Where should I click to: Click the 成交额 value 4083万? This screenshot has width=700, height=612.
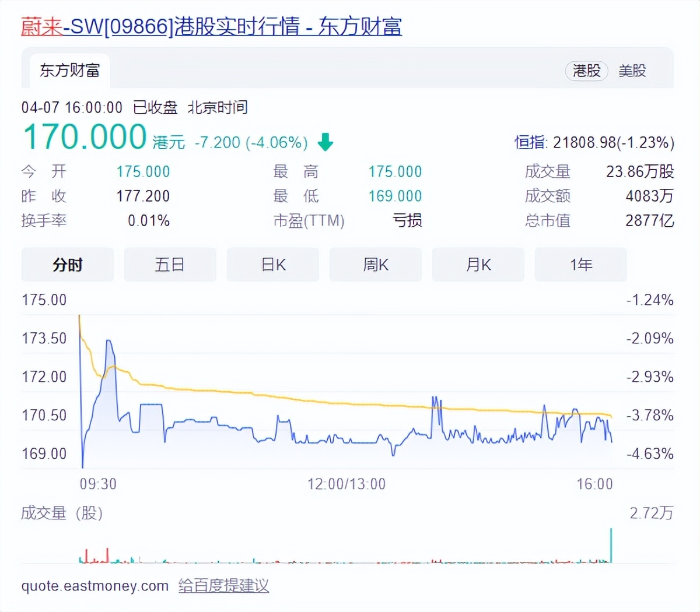tap(650, 196)
